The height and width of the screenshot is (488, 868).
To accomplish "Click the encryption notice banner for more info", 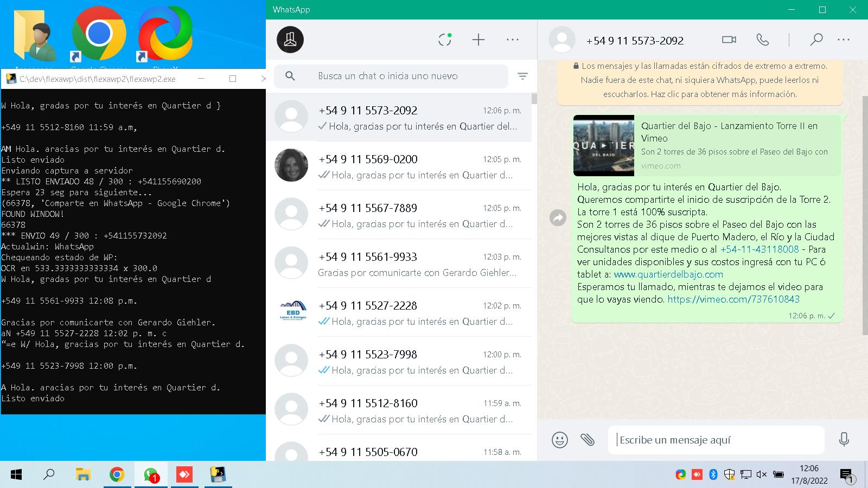I will (x=700, y=80).
